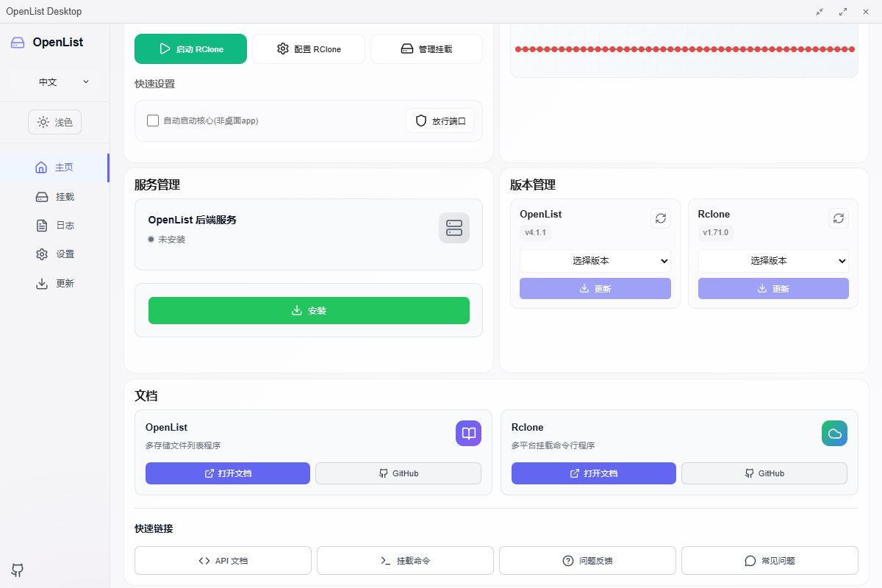Screen dimensions: 882x588
Task: Open the 挂载命令 quick link
Action: 405,561
